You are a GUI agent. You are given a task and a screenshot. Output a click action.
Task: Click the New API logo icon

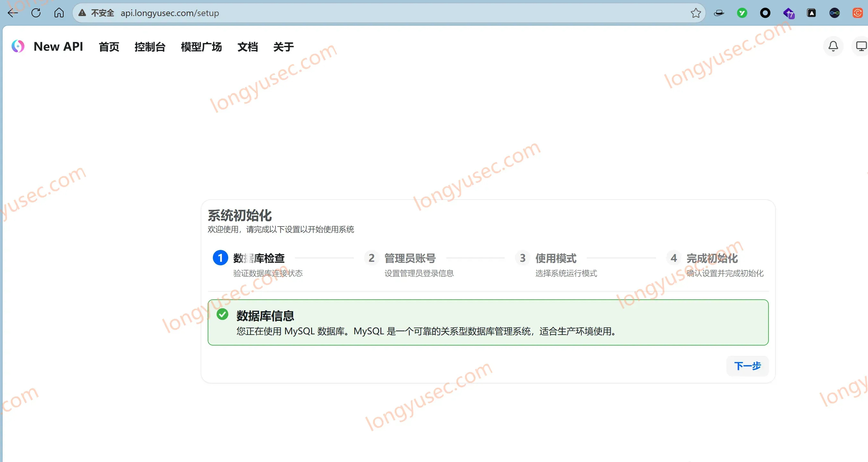[x=18, y=46]
